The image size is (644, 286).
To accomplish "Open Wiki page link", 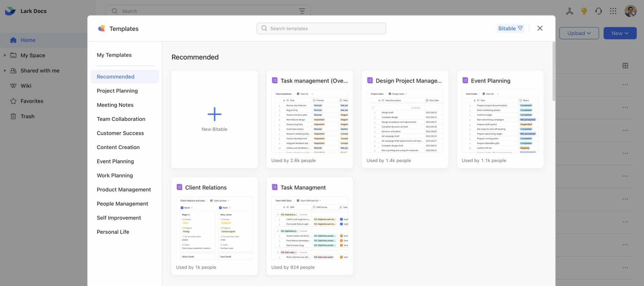I will [26, 86].
